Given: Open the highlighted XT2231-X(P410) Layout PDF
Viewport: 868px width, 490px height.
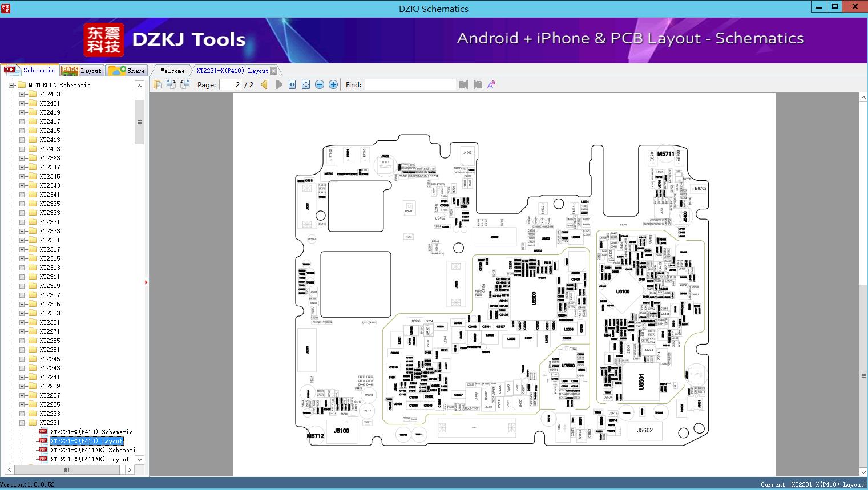Looking at the screenshot, I should [87, 441].
